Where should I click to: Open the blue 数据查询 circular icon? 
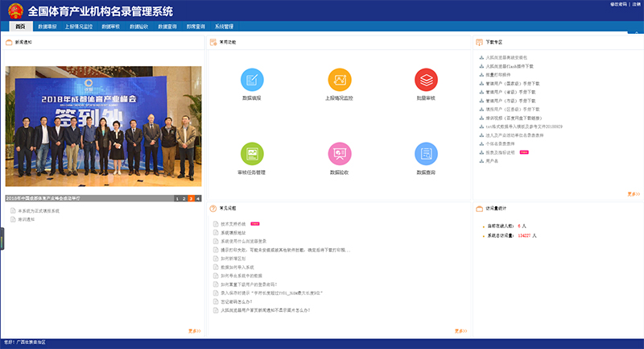click(426, 154)
